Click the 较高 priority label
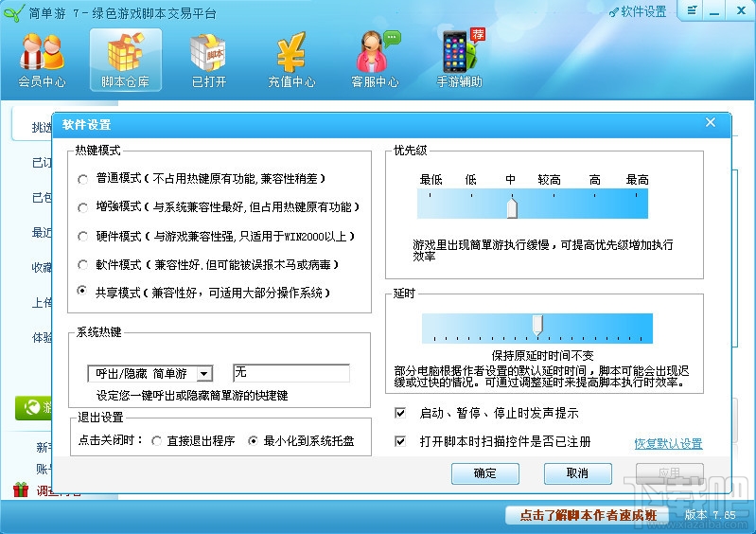 tap(549, 180)
